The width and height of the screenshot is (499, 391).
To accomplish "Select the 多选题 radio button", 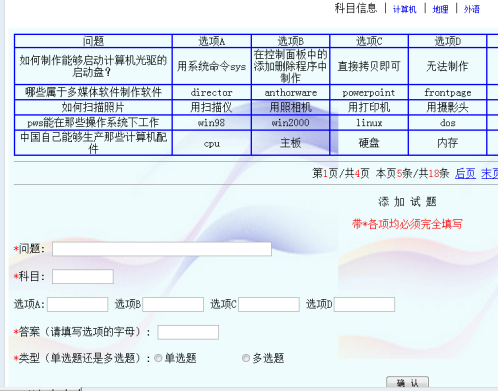I will pos(246,358).
